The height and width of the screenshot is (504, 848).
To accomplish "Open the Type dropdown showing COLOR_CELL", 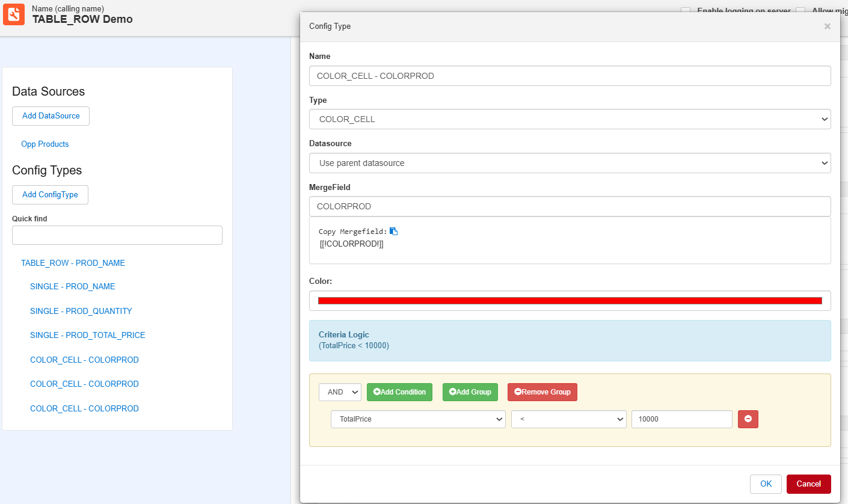I will 570,119.
